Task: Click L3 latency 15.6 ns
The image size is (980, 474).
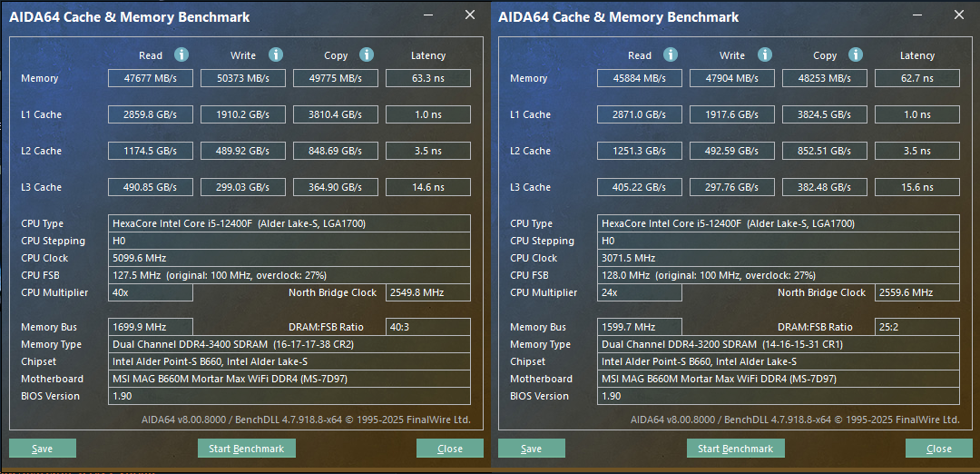Action: [x=917, y=187]
